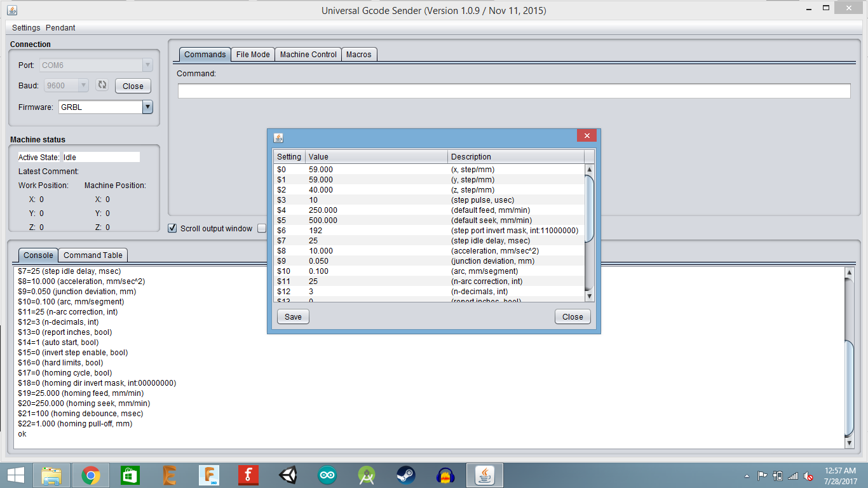The height and width of the screenshot is (488, 868).
Task: Open the Settings menu
Action: coord(26,28)
